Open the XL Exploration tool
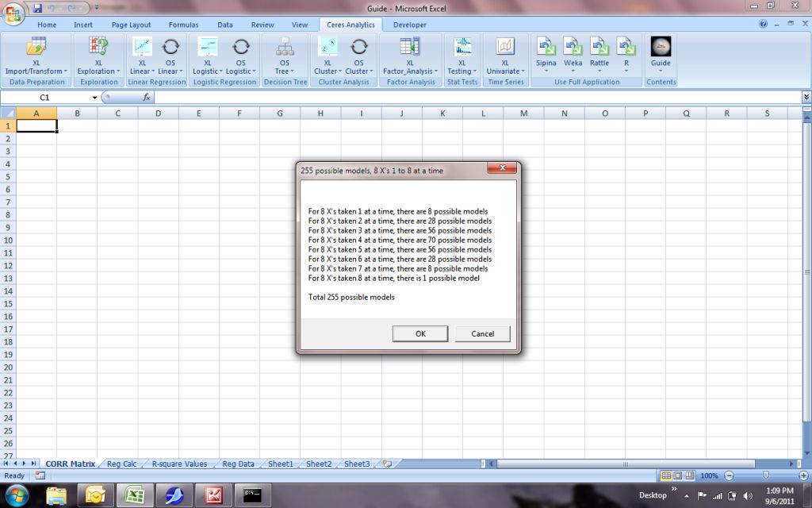Viewport: 812px width, 508px height. (98, 56)
